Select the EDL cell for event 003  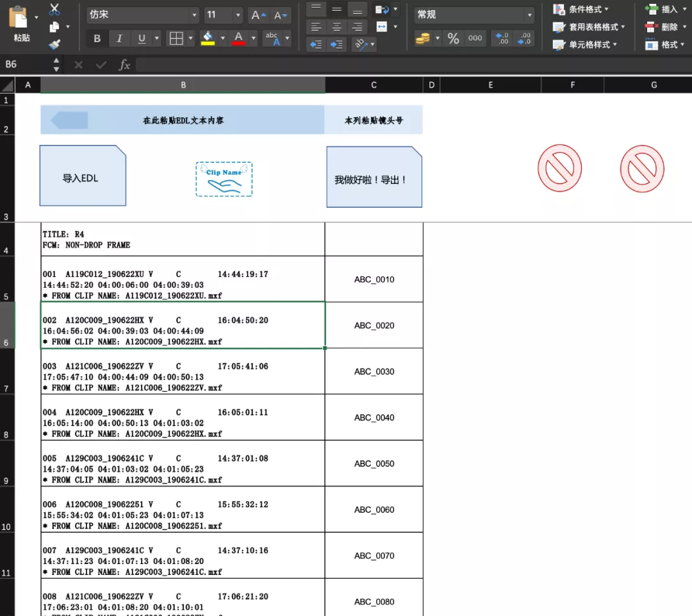(183, 371)
